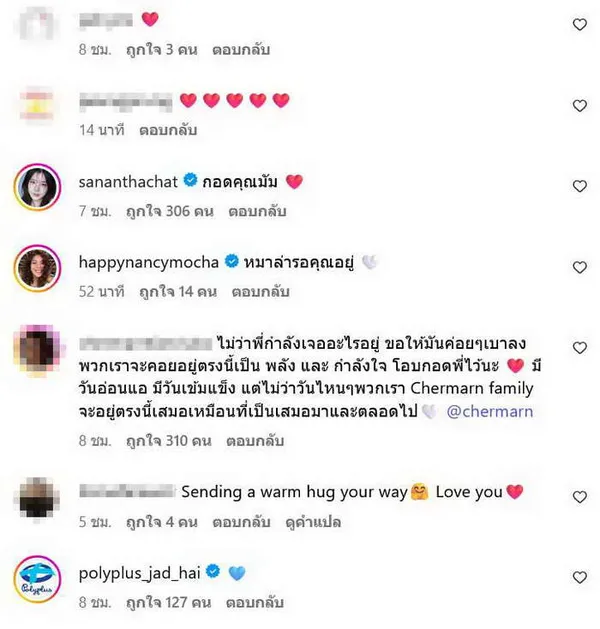600x629 pixels.
Task: View the 306 likes on sananthachat comment
Action: click(170, 211)
